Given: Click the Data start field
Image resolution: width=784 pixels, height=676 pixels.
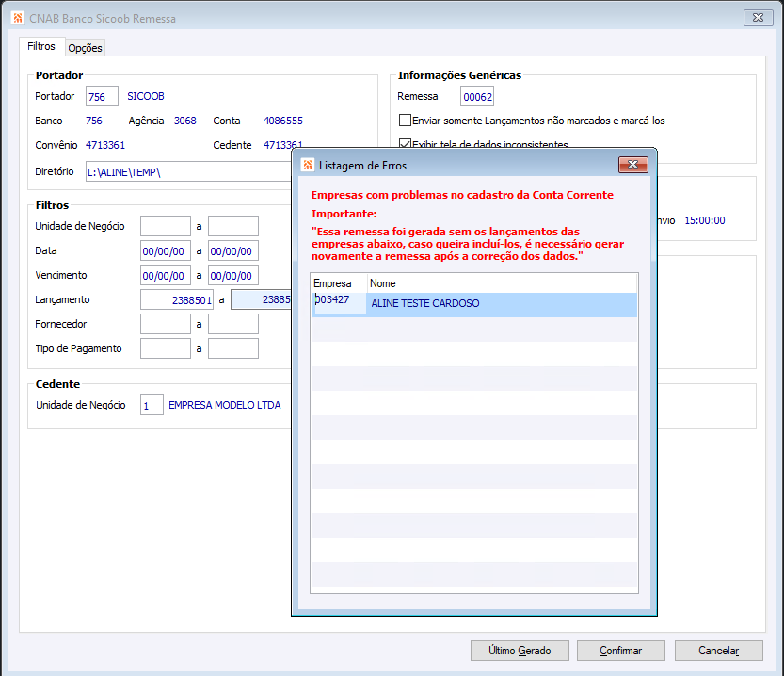Looking at the screenshot, I should (166, 251).
